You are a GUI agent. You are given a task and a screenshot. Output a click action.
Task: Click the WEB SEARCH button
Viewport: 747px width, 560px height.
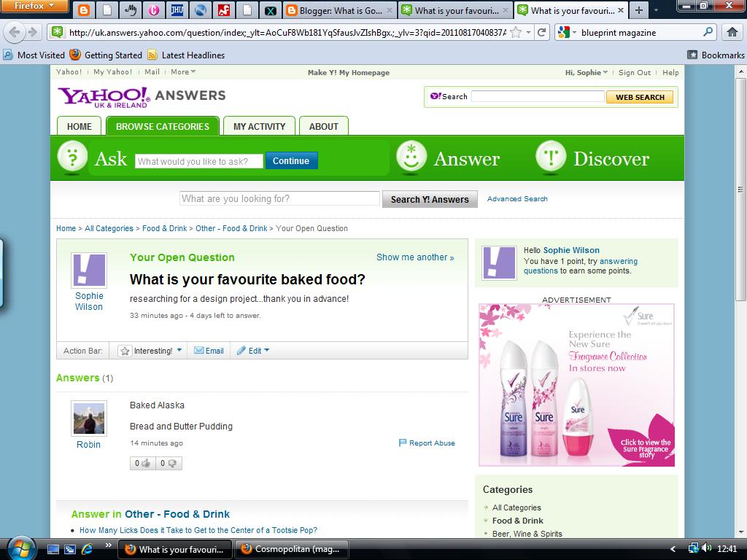click(640, 97)
